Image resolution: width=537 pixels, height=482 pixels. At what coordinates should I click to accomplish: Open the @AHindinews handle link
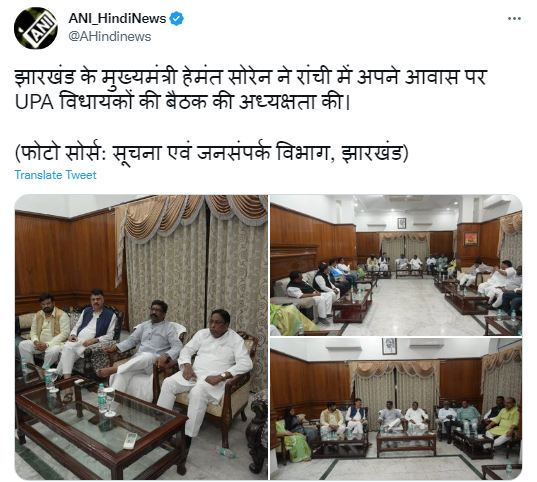coord(110,36)
